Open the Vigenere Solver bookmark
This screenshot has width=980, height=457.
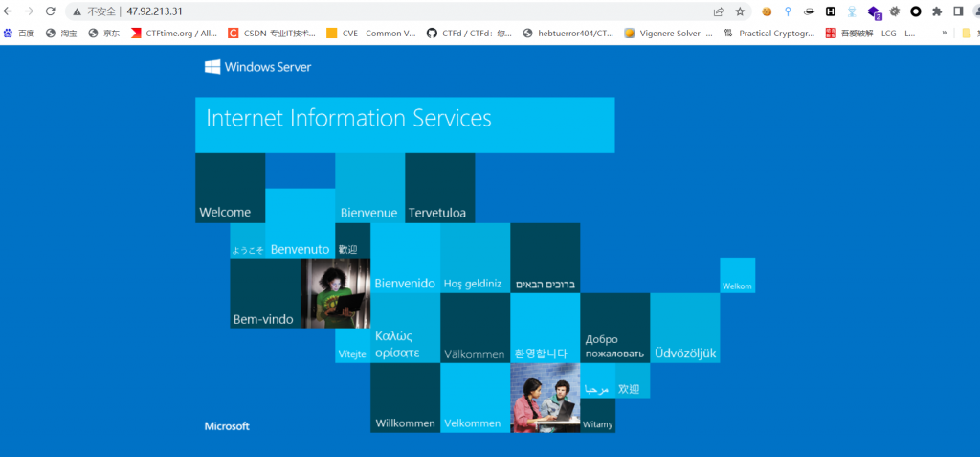tap(668, 33)
